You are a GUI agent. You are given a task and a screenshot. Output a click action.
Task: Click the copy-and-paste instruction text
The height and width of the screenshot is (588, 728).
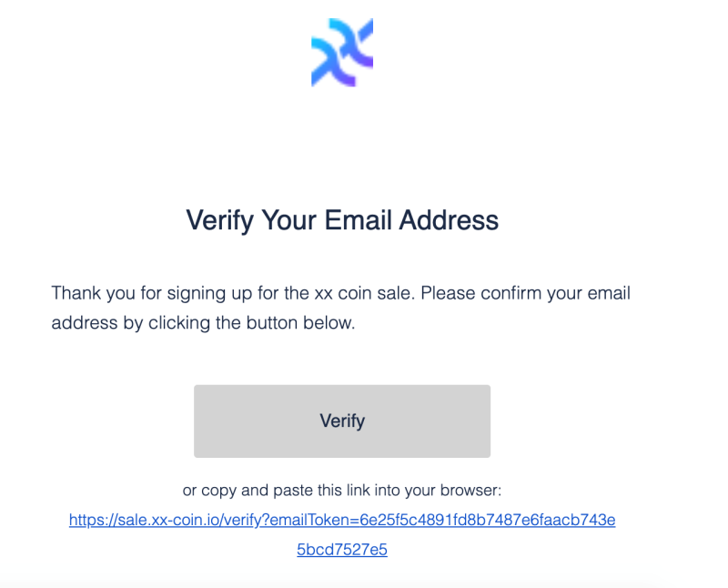click(x=341, y=490)
